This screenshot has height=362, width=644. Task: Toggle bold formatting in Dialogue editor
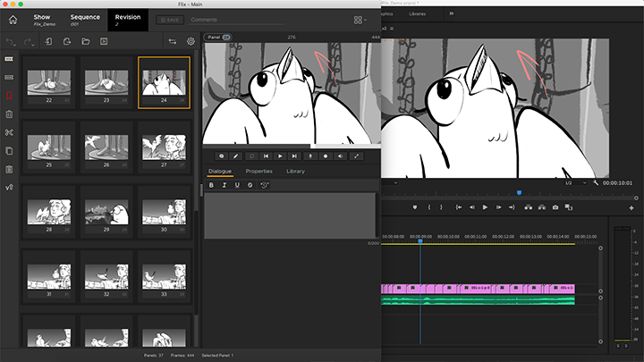point(211,185)
